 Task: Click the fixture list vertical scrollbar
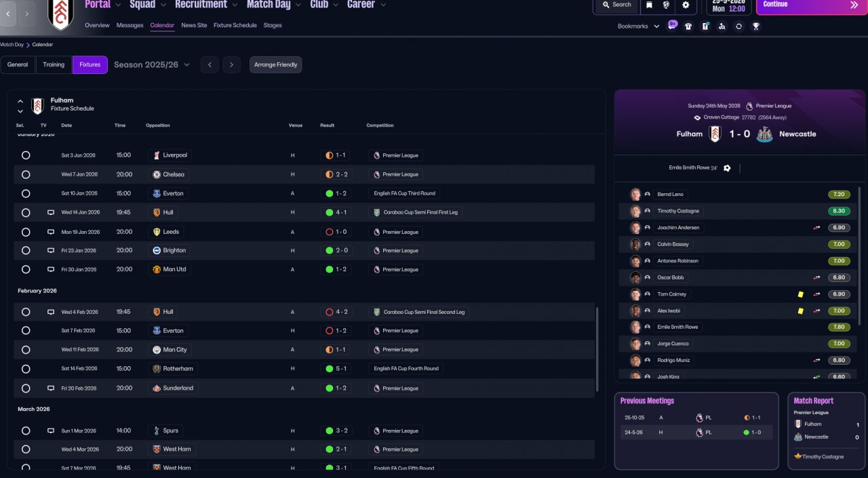click(x=597, y=349)
